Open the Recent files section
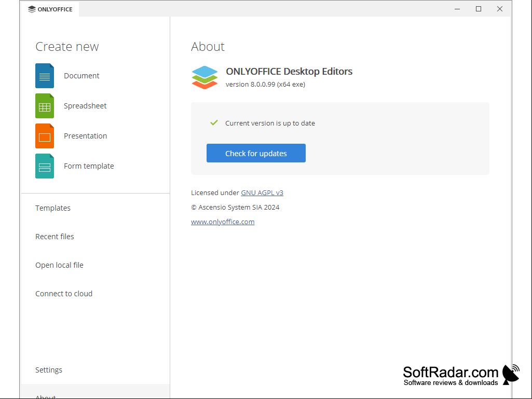This screenshot has width=532, height=399. pyautogui.click(x=54, y=237)
